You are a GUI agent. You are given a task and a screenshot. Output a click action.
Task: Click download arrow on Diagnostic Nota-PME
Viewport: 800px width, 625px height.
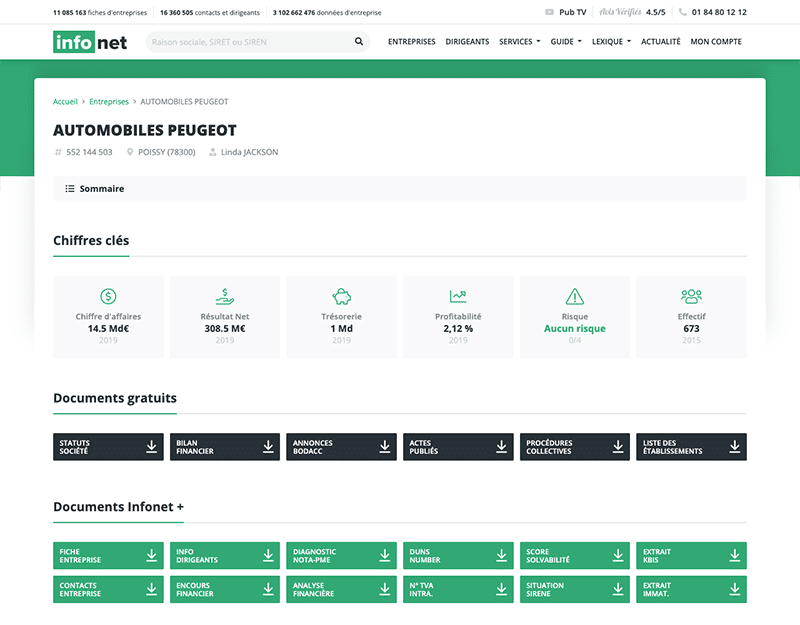click(x=385, y=556)
